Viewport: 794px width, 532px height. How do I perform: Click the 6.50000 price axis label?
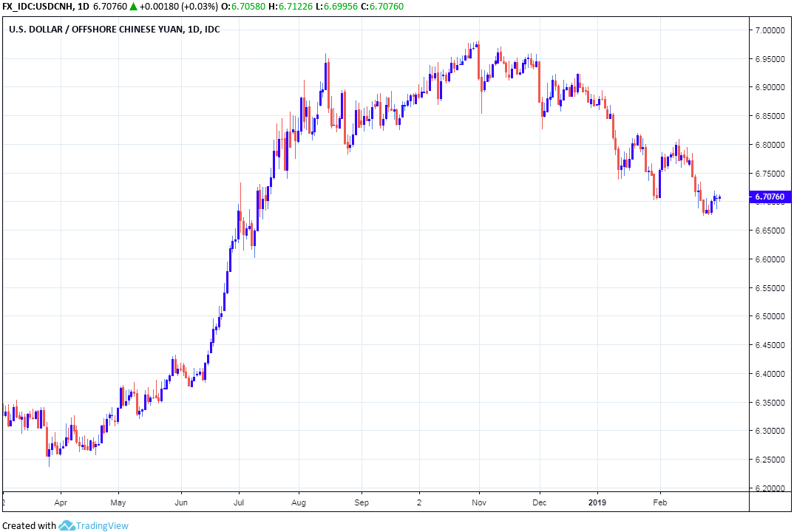[x=770, y=316]
